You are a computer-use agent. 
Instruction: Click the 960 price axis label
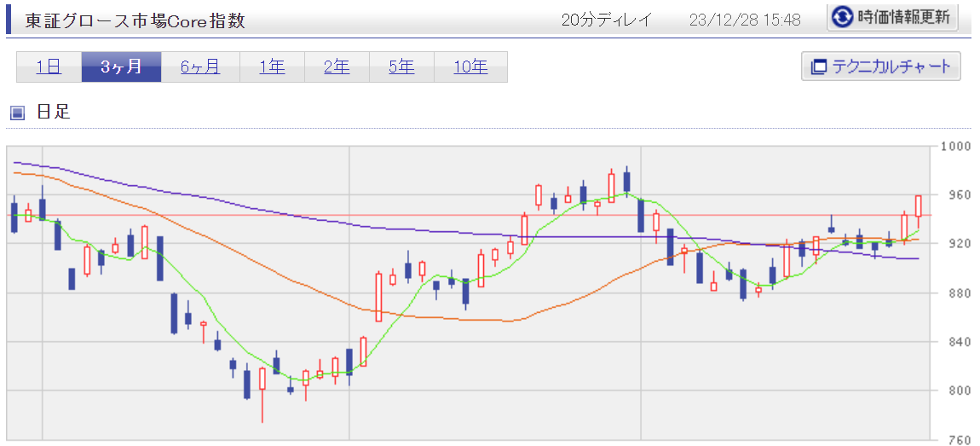959,195
